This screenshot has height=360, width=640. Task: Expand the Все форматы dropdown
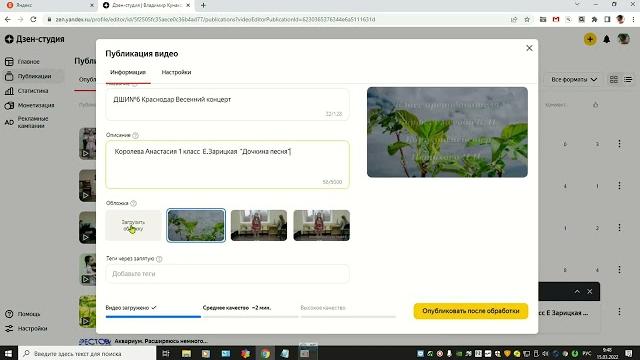(573, 80)
